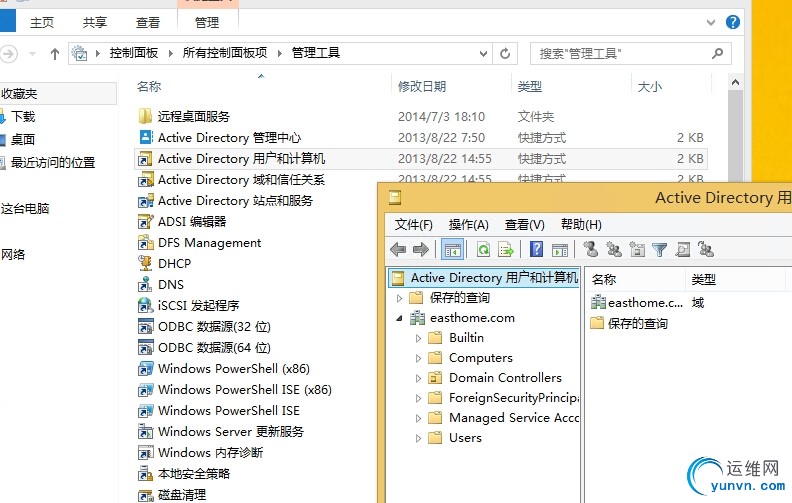Click the Up one level arrow

pyautogui.click(x=55, y=54)
